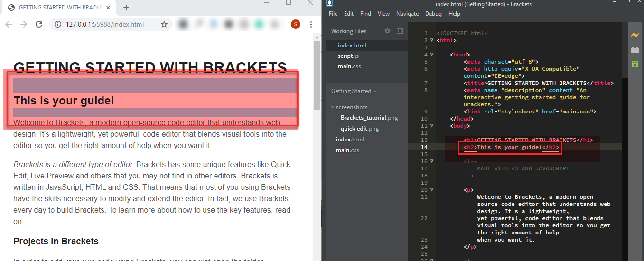644x261 pixels.
Task: Click 'MADE WITH <3 AND JAVASCRIPT' comment line
Action: [523, 168]
